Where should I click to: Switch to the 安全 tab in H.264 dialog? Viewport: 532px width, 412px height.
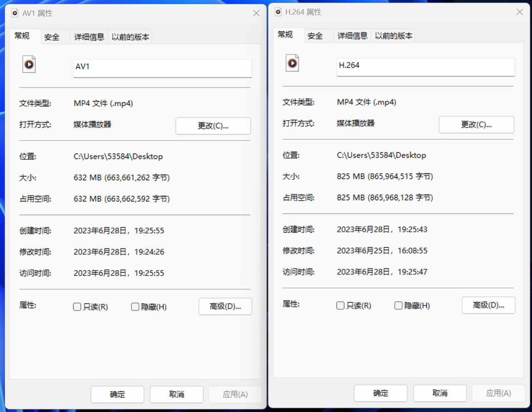(316, 35)
